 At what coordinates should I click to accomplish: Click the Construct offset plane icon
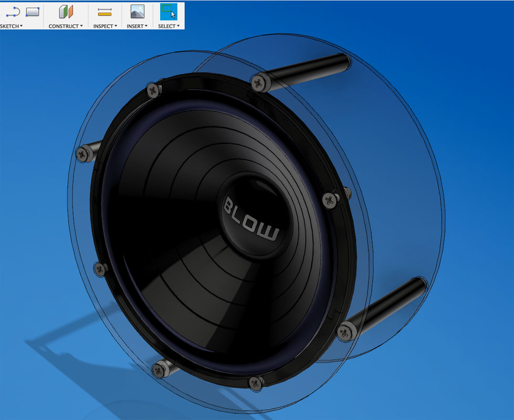(66, 12)
